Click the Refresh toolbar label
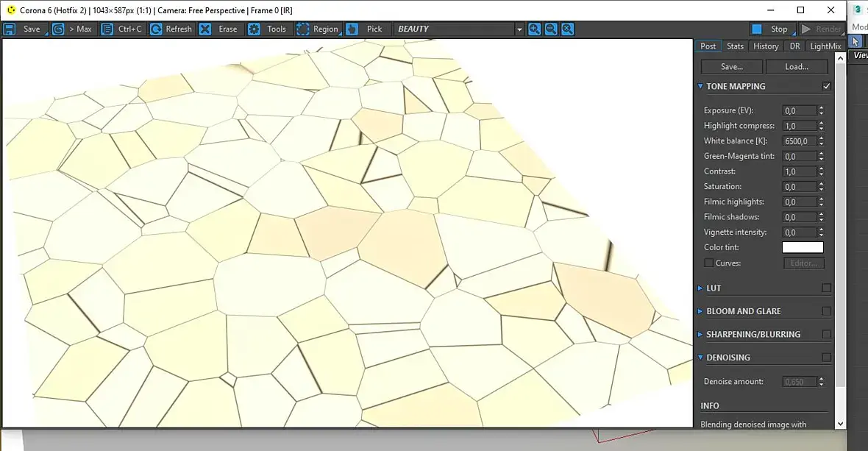868x451 pixels. click(179, 29)
